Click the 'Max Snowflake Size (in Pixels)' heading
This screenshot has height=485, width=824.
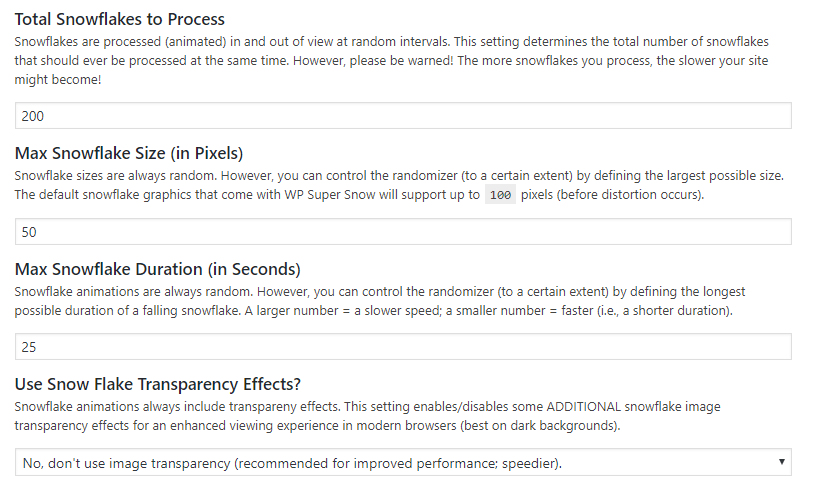coord(129,153)
